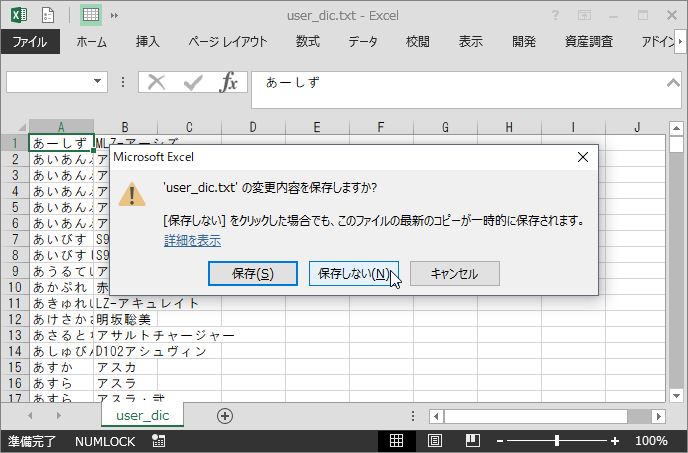Select column A header
Image resolution: width=688 pixels, height=453 pixels.
point(61,127)
